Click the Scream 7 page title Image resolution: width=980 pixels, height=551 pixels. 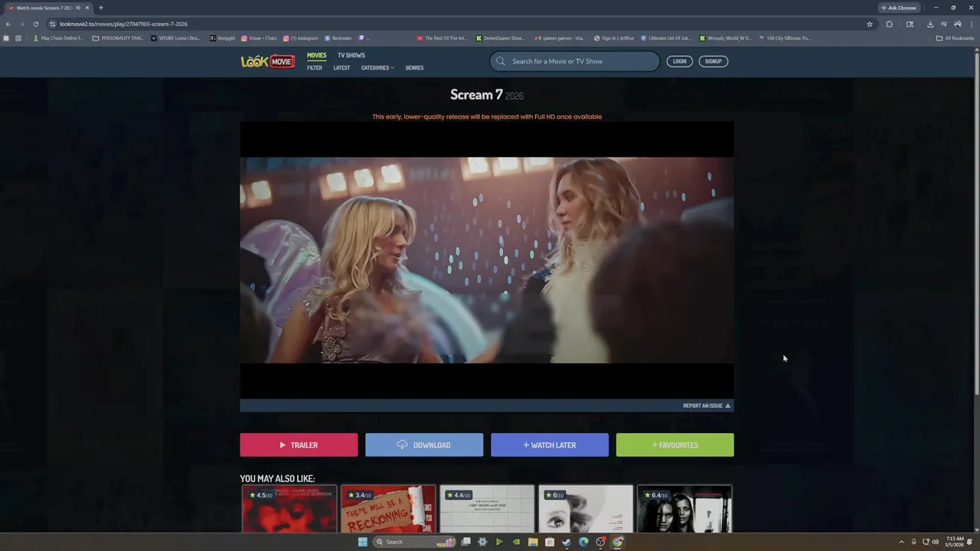476,95
